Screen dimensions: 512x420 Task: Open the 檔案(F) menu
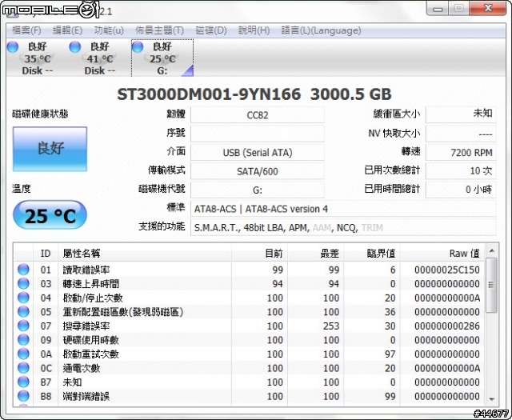pyautogui.click(x=26, y=30)
